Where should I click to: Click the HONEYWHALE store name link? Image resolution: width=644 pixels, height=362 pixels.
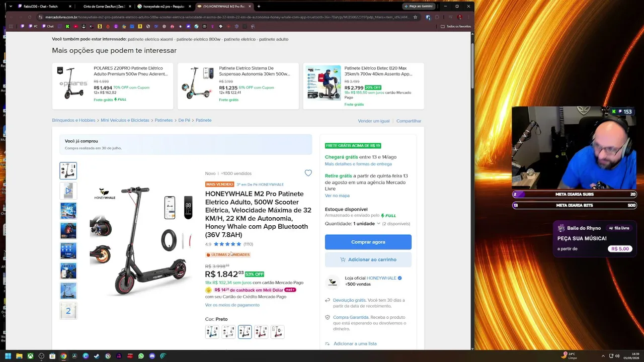[381, 278]
